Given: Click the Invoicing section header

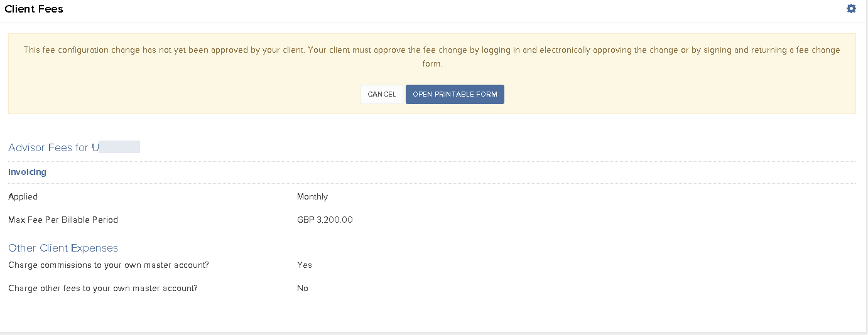Looking at the screenshot, I should 27,172.
